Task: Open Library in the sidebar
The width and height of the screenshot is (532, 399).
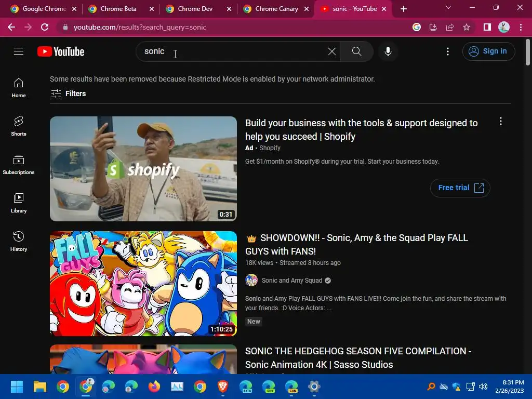Action: [19, 203]
